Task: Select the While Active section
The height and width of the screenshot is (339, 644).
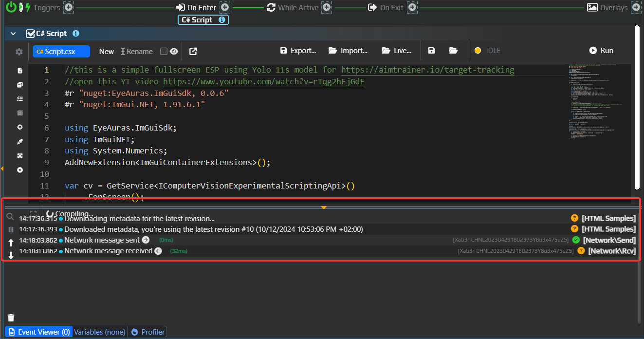Action: 293,8
